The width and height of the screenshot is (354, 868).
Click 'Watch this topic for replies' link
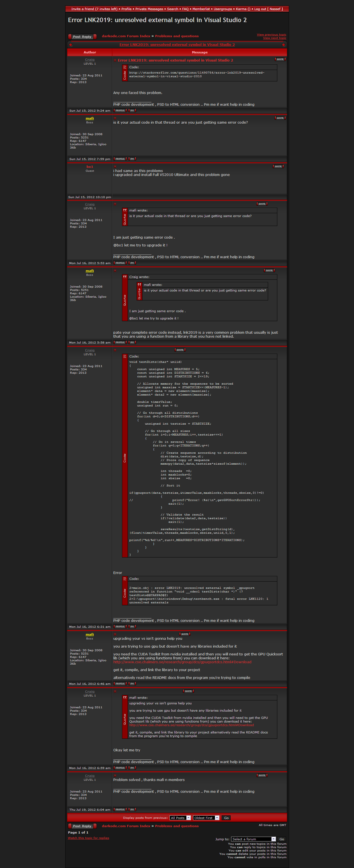88,838
